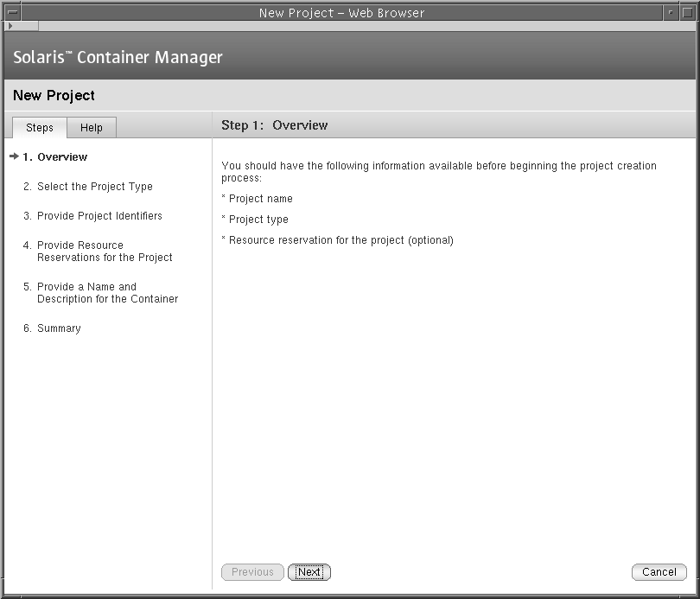The height and width of the screenshot is (599, 700).
Task: Select step 1 Overview in the list
Action: pyautogui.click(x=55, y=157)
